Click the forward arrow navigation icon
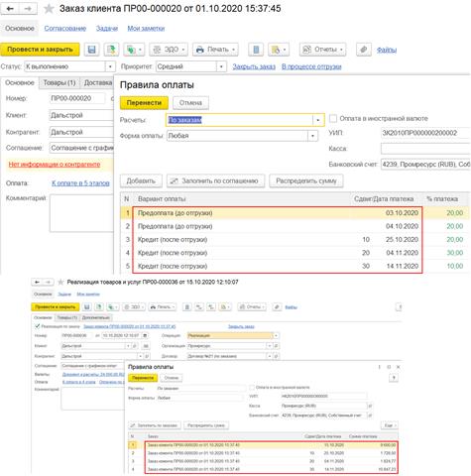Viewport: 471px width, 476px height. pos(28,9)
